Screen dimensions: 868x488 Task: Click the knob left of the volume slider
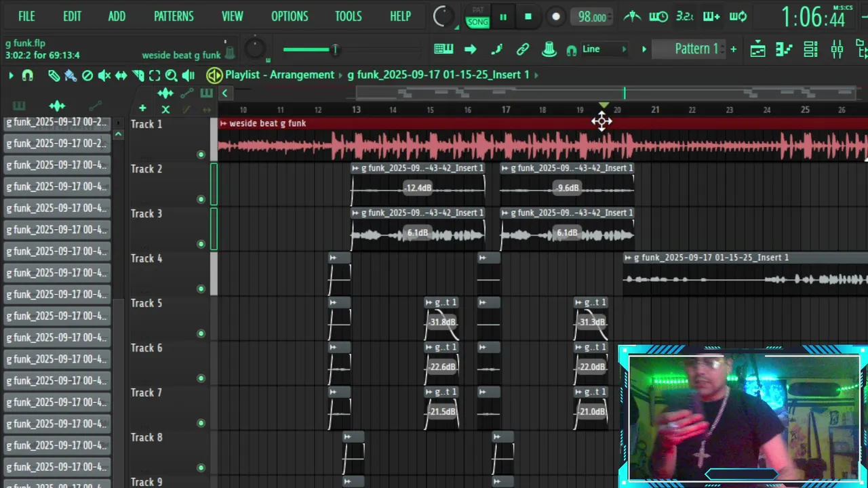(x=255, y=48)
